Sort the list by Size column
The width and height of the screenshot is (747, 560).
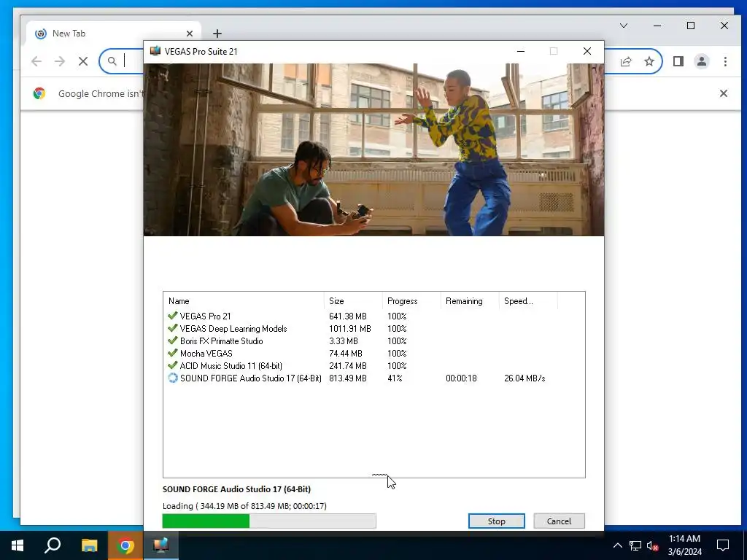pyautogui.click(x=353, y=301)
